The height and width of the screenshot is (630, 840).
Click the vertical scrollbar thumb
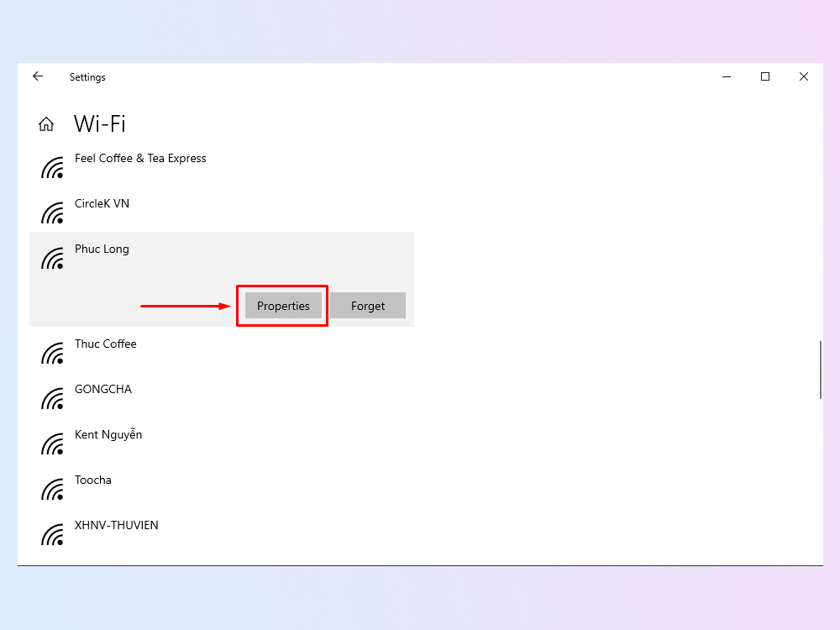[820, 370]
